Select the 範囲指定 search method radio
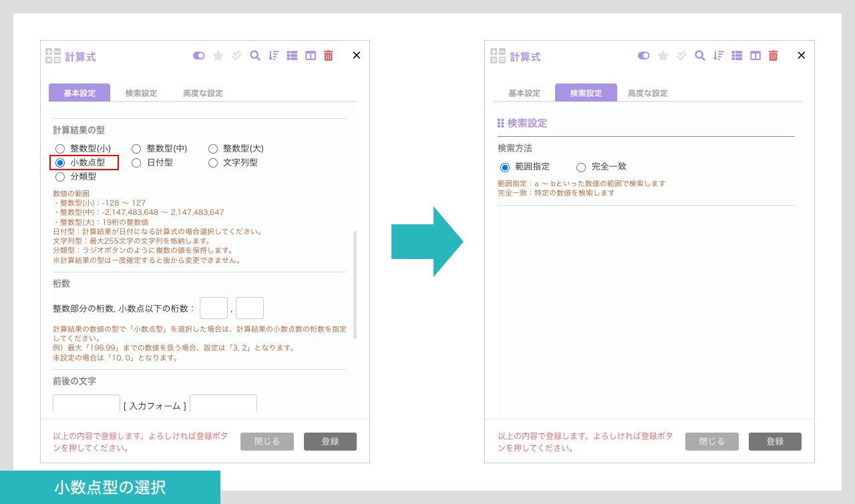Viewport: 855px width, 504px height. pyautogui.click(x=505, y=168)
